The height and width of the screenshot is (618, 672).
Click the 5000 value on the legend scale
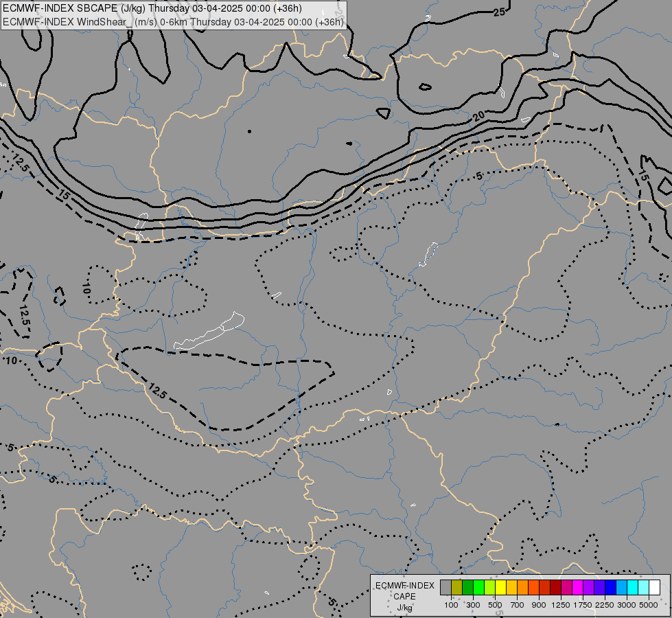(649, 605)
